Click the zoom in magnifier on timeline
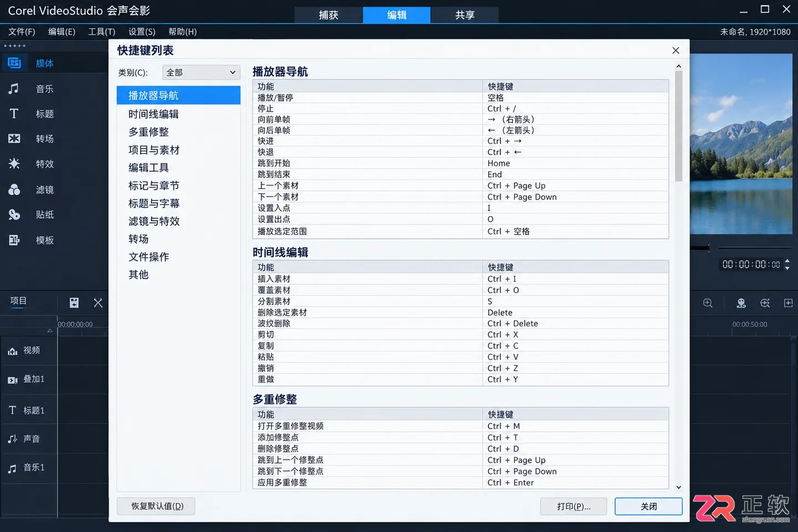798x532 pixels. [x=708, y=303]
